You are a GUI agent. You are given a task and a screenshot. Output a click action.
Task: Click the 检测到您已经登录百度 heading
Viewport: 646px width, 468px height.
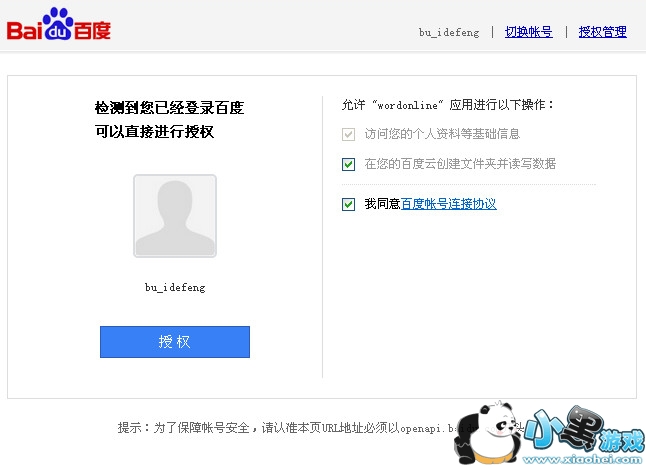click(x=169, y=108)
